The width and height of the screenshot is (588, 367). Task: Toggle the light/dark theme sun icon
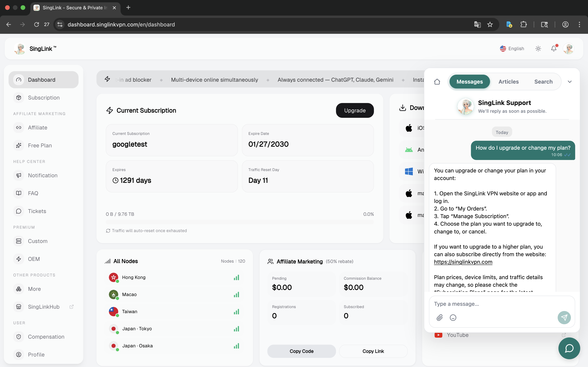(538, 49)
